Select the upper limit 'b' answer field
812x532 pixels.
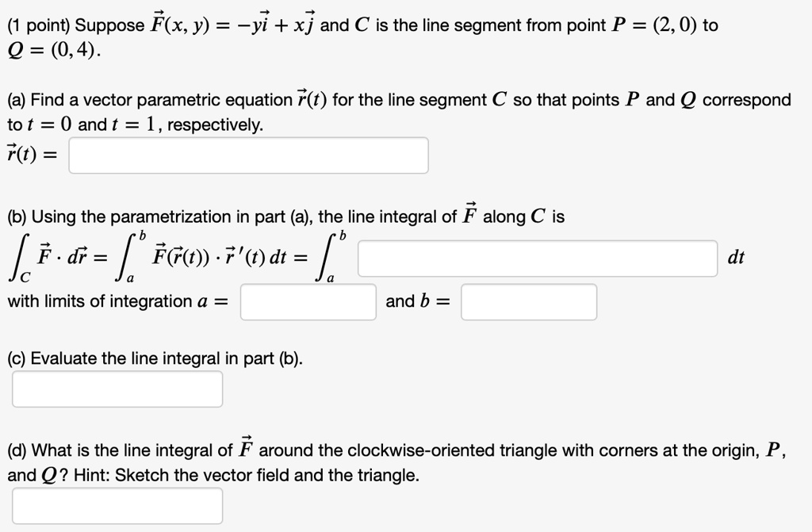coord(529,302)
